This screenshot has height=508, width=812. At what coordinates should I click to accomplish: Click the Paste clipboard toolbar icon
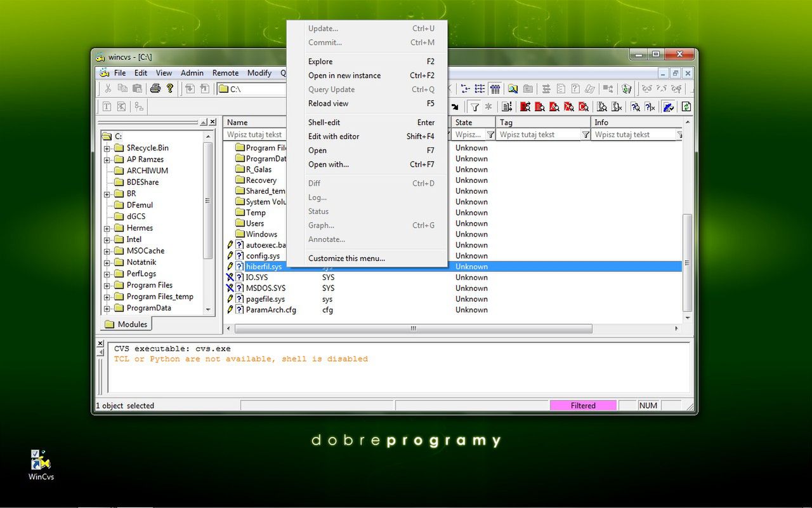point(137,89)
